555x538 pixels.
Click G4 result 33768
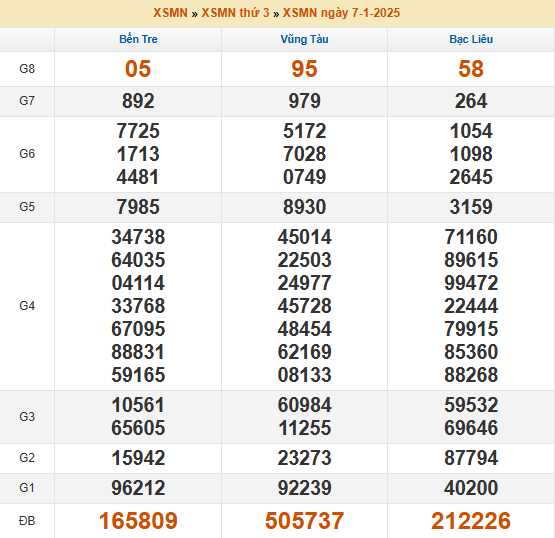pos(138,306)
